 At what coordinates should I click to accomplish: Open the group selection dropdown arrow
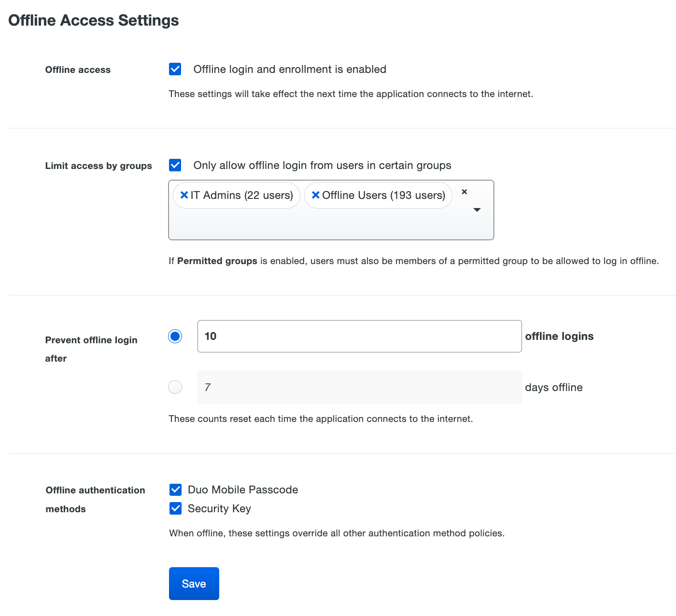[477, 210]
